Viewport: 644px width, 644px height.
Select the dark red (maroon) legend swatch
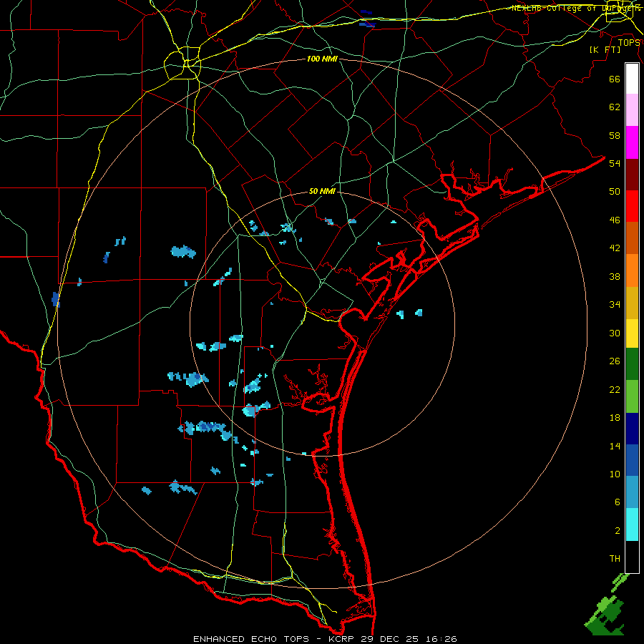(x=632, y=175)
